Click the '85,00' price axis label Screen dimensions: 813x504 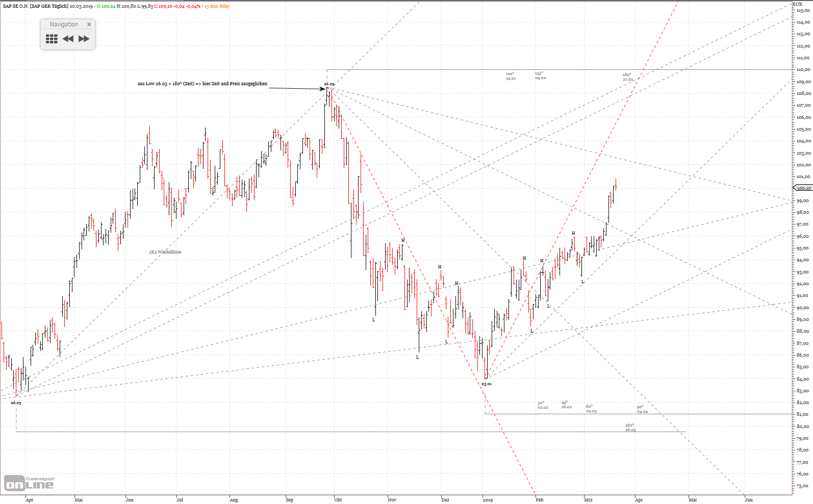tap(802, 367)
